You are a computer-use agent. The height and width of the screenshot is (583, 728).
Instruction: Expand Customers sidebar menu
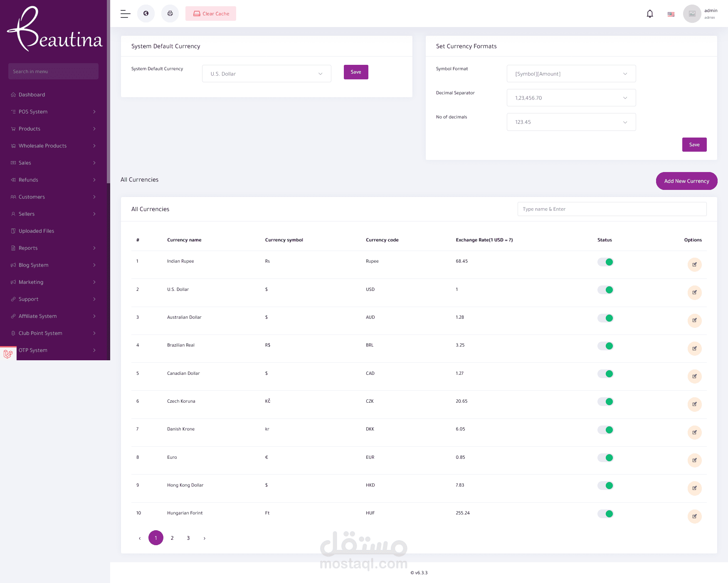(x=53, y=197)
